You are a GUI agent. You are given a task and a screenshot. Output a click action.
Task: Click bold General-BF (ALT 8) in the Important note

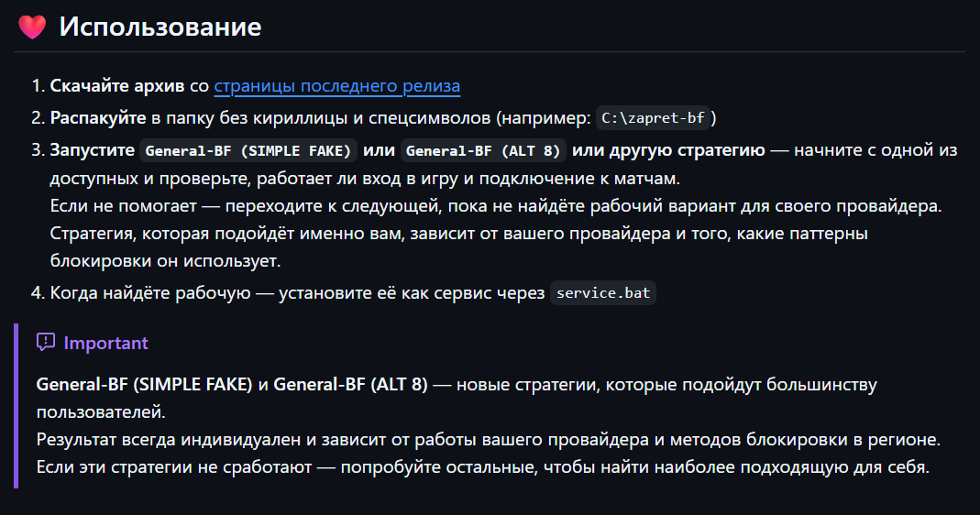[350, 384]
